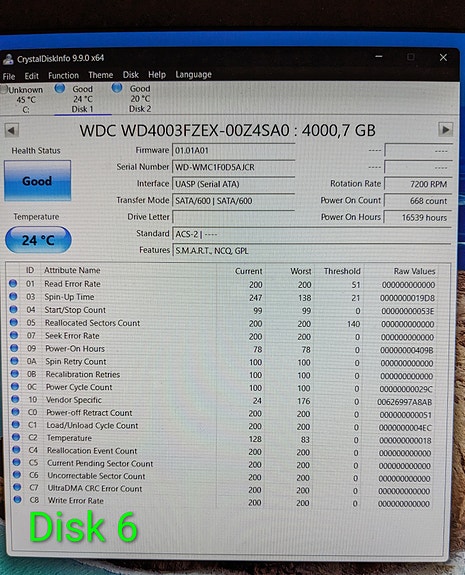Screen dimensions: 465x575
Task: Click the status dot beside Write Error Rate
Action: click(x=17, y=499)
